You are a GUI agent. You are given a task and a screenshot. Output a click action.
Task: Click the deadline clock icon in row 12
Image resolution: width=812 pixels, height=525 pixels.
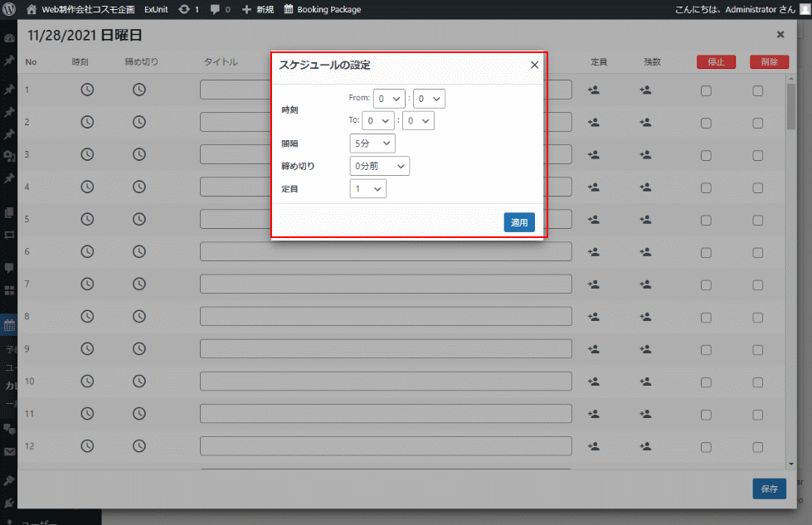[x=139, y=445]
